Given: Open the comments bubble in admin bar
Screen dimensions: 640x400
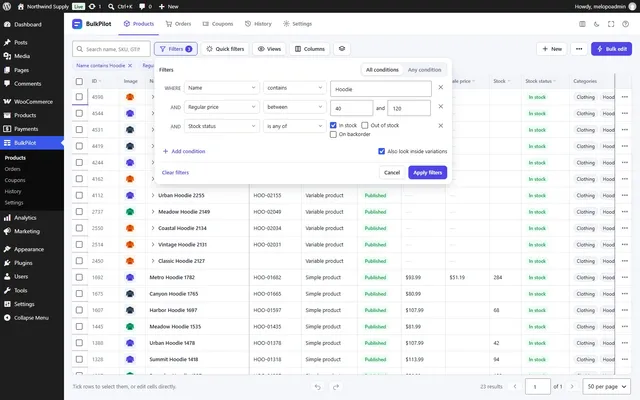Looking at the screenshot, I should 142,7.
